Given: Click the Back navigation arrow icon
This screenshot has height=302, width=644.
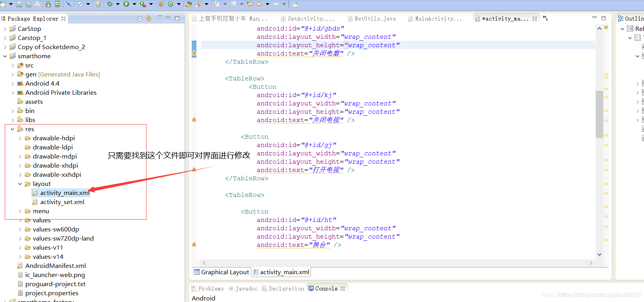Looking at the screenshot, I should point(259,4).
